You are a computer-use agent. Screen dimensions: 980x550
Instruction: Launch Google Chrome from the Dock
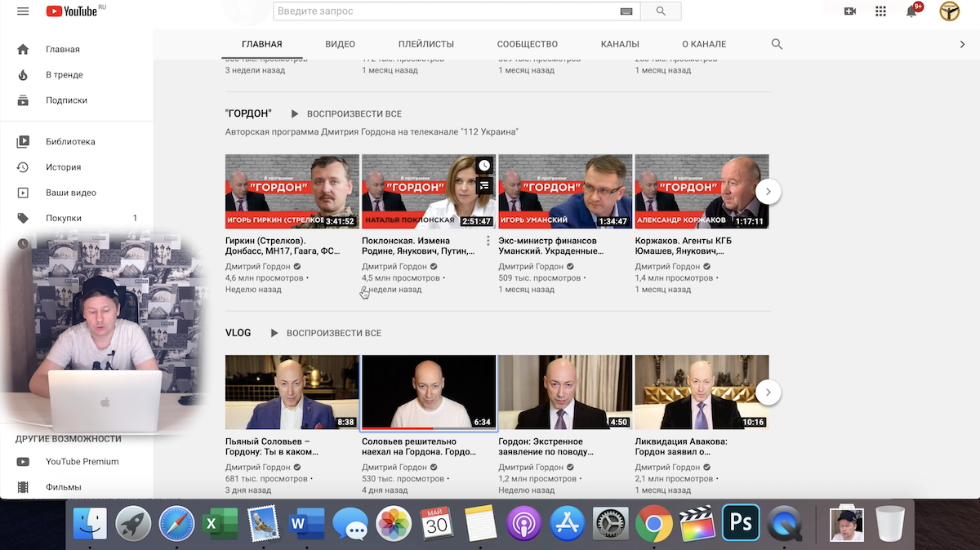pyautogui.click(x=653, y=523)
